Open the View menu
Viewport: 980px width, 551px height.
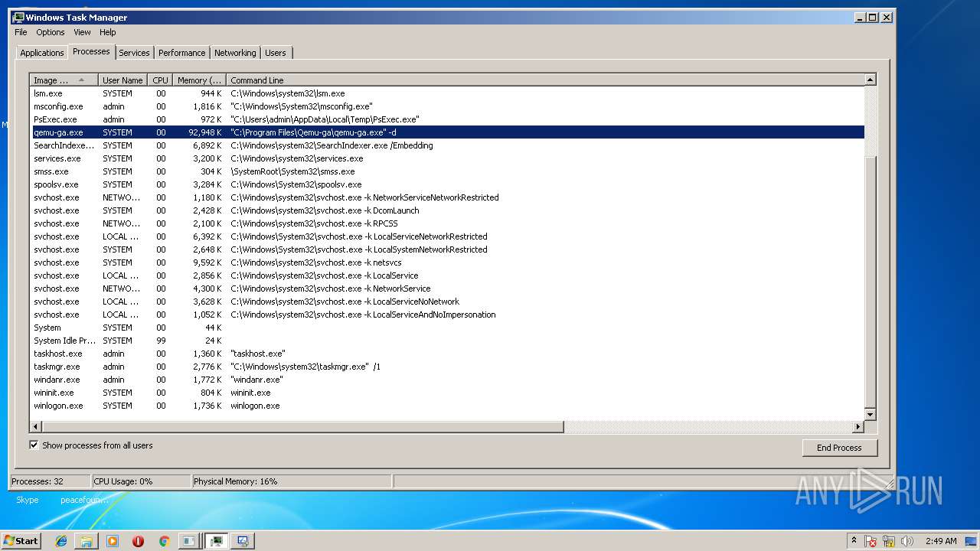pos(82,32)
